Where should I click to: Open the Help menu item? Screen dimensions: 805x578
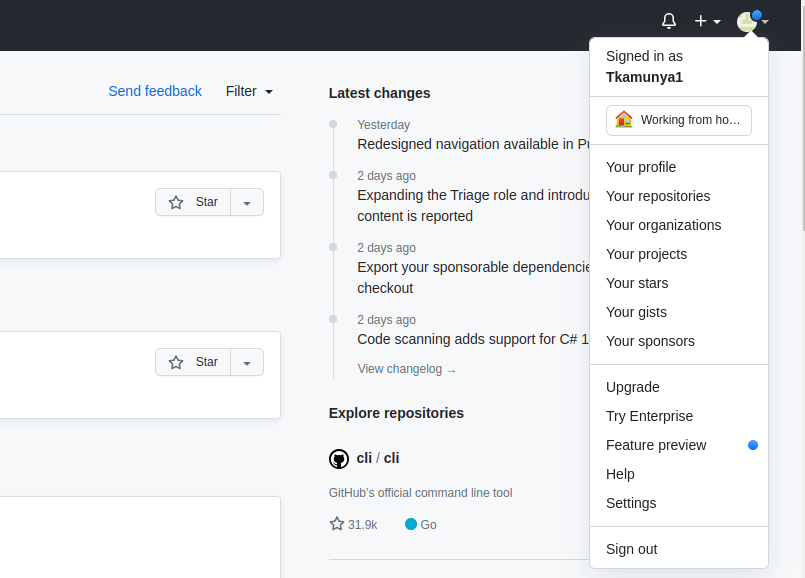679,474
